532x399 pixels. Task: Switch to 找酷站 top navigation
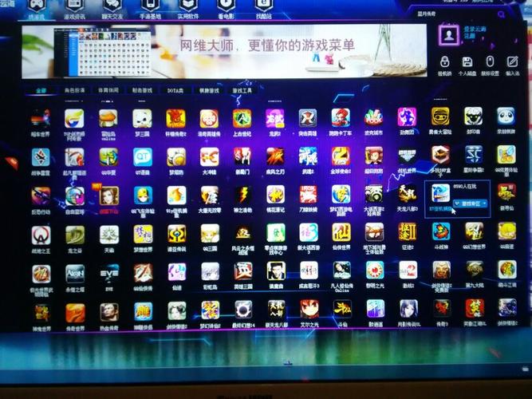pos(264,8)
